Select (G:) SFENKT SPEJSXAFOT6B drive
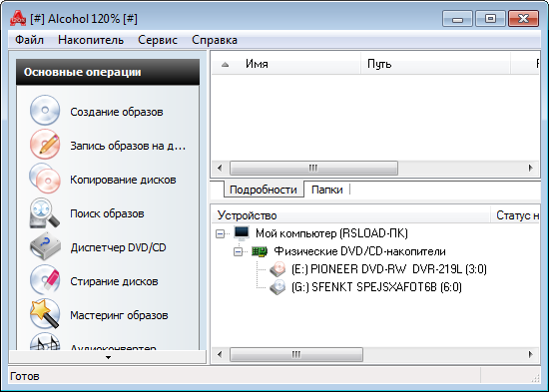 coord(376,287)
